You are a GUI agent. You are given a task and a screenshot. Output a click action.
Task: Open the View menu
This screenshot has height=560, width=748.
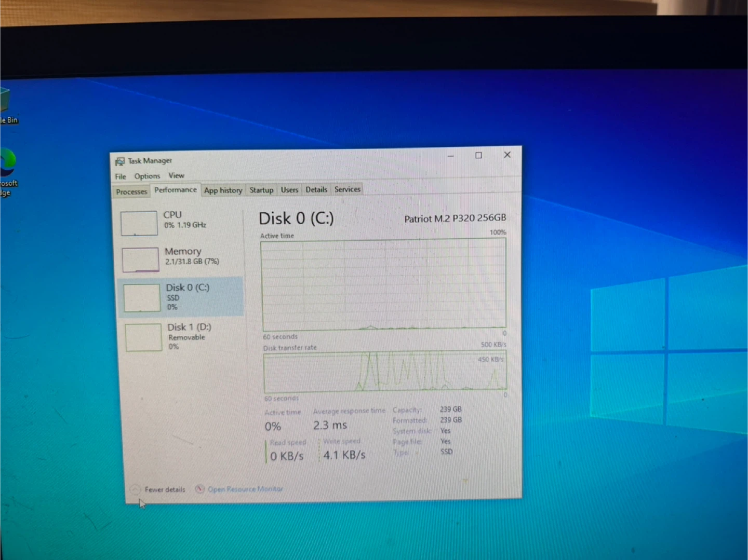[x=176, y=175]
